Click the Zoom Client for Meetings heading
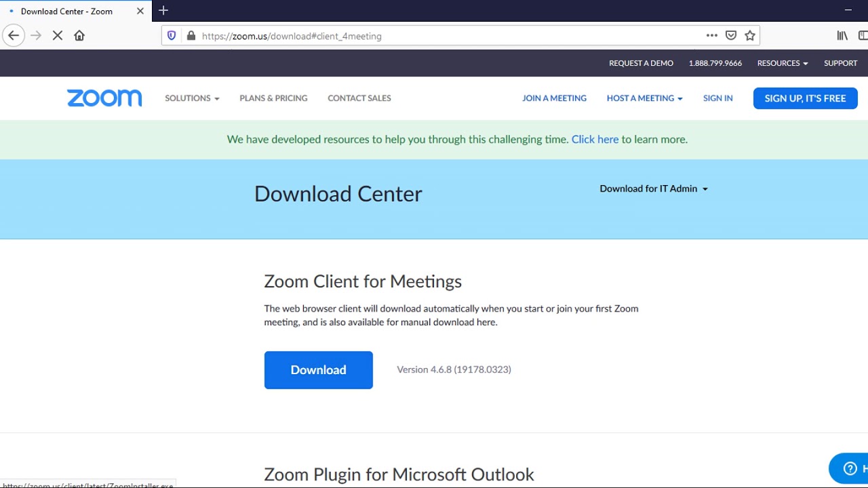This screenshot has height=488, width=868. (363, 281)
